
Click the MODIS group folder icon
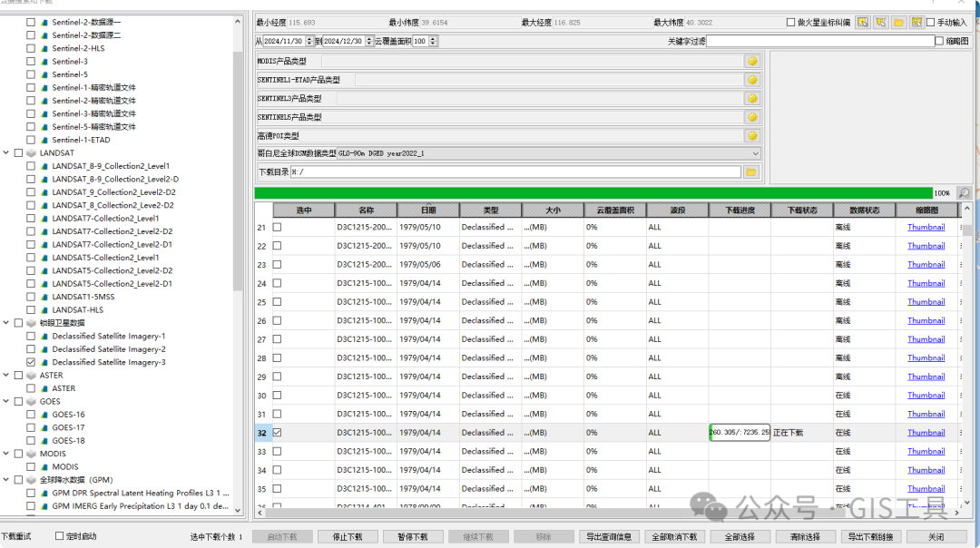click(x=31, y=455)
